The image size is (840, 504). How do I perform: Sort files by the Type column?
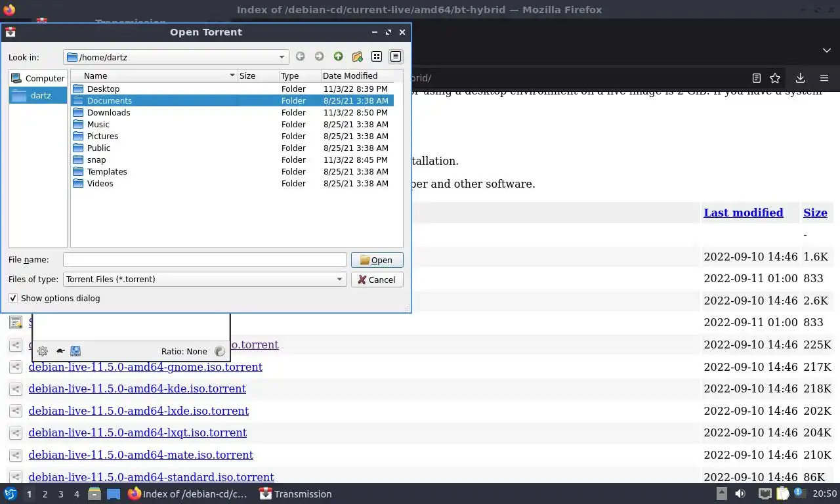tap(300, 75)
